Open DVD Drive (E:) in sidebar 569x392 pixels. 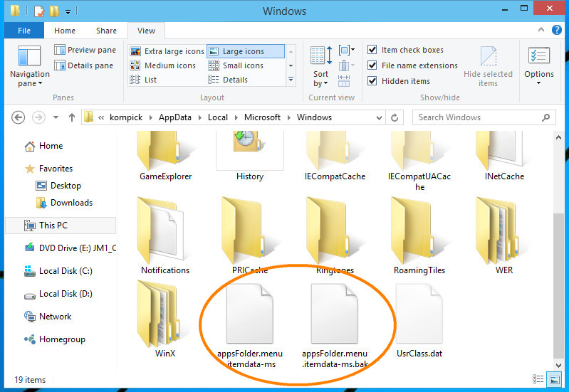(x=70, y=248)
